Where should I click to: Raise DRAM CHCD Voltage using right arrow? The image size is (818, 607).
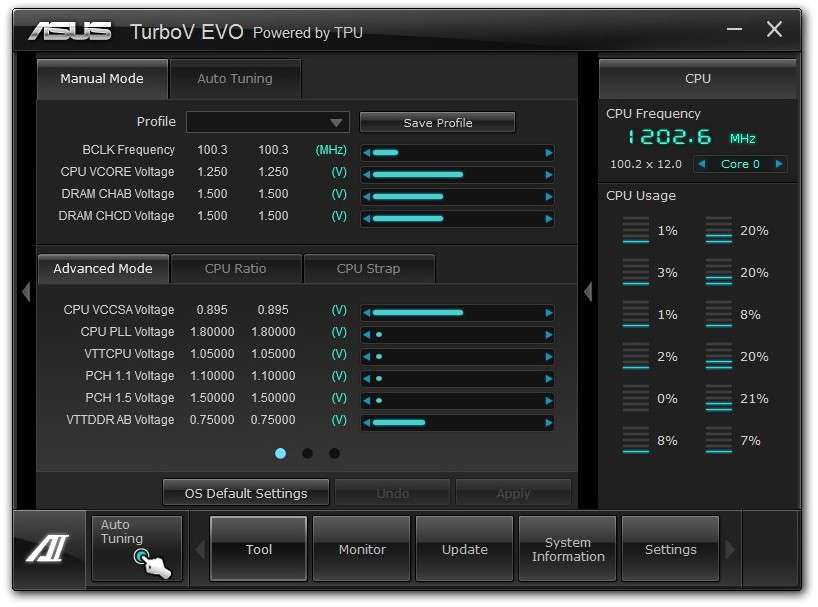(x=548, y=218)
